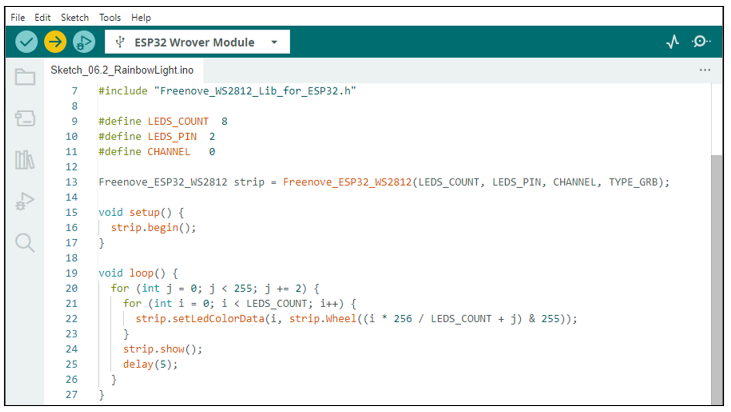Click the Verify checkmark button
The image size is (731, 412).
pyautogui.click(x=27, y=42)
